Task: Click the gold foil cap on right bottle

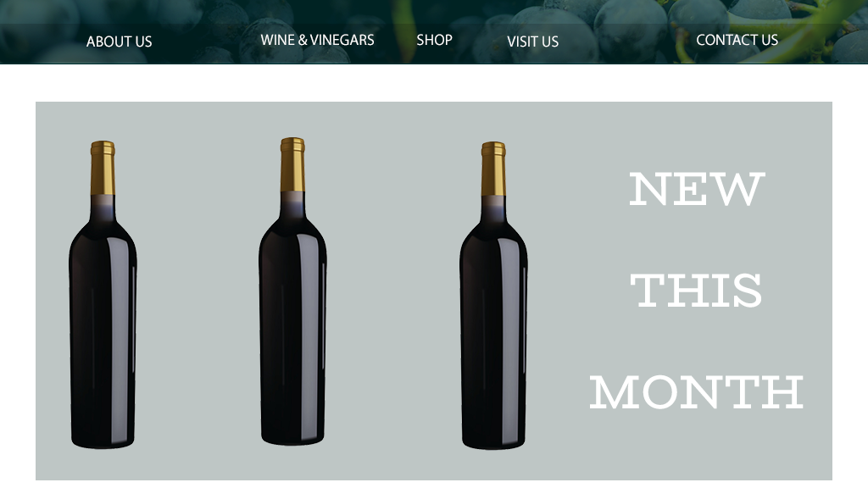Action: tap(493, 169)
